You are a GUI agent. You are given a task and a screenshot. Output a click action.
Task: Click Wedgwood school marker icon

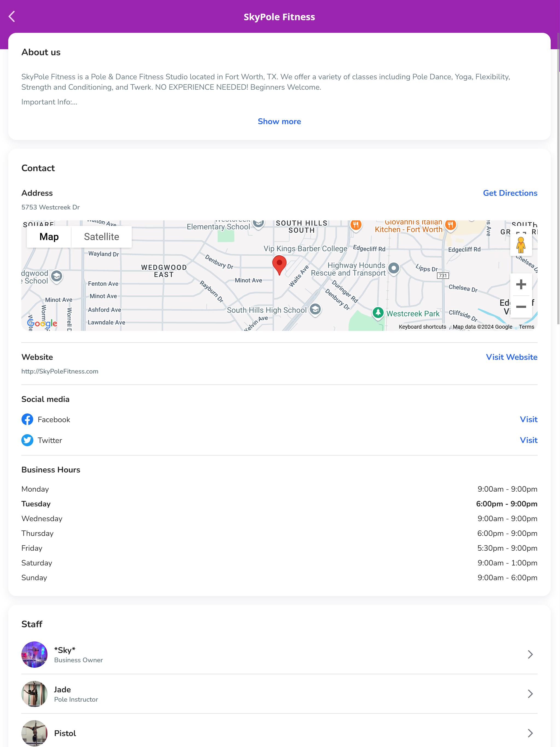(x=57, y=277)
